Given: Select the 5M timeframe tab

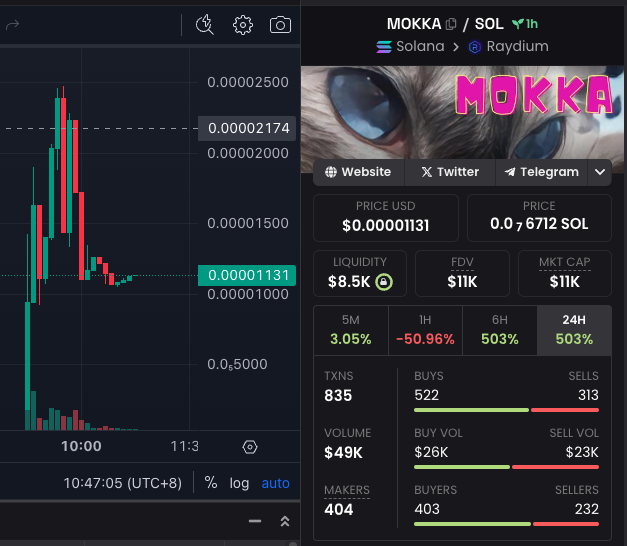Looking at the screenshot, I should coord(351,330).
